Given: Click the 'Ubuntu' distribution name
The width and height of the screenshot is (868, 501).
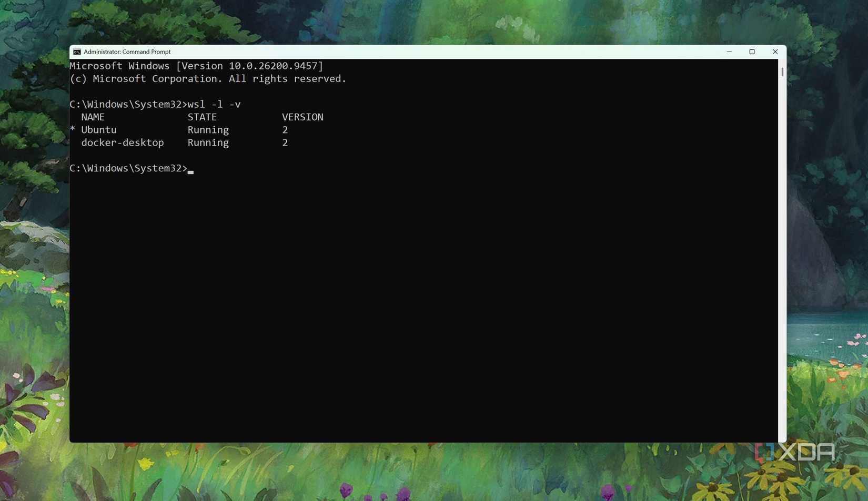Looking at the screenshot, I should 99,130.
